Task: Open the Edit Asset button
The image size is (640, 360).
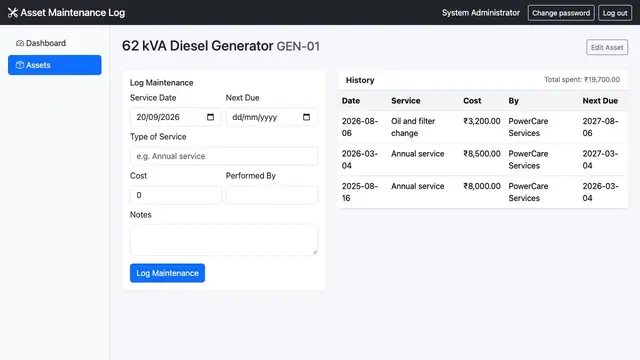Action: tap(607, 47)
